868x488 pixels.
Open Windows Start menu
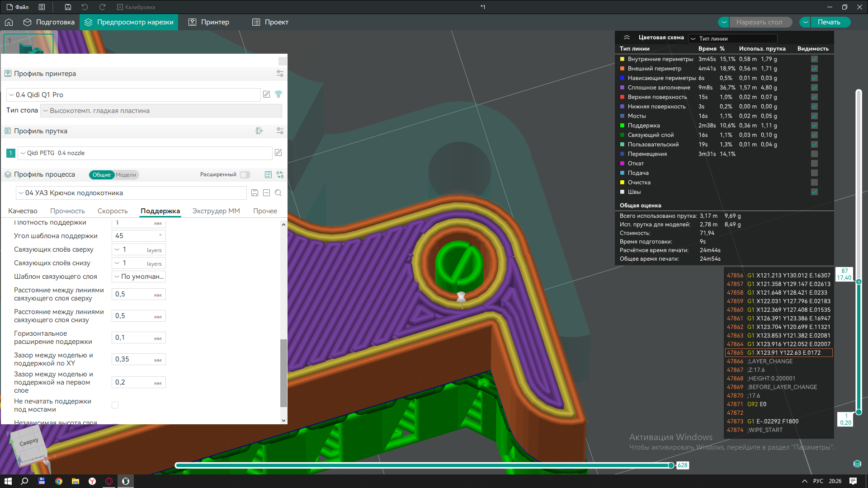(x=8, y=481)
